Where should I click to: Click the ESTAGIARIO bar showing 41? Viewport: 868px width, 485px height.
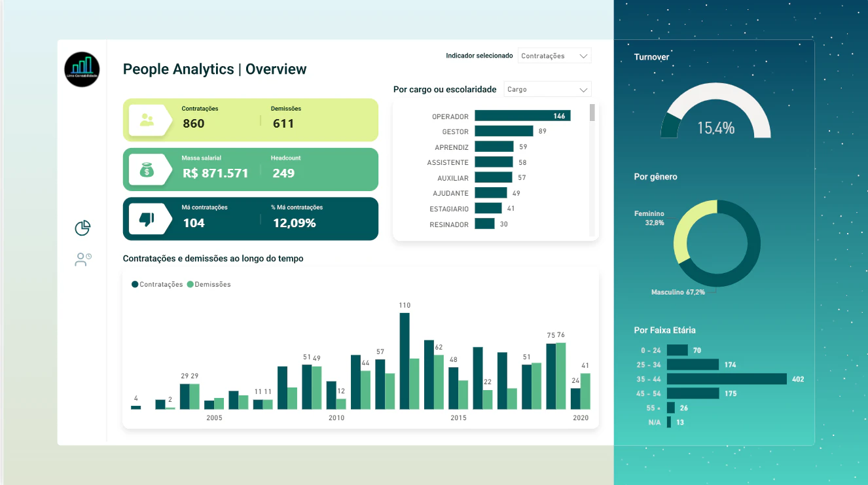pyautogui.click(x=488, y=208)
